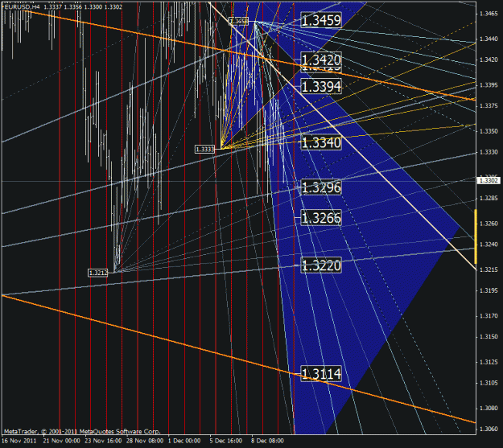The width and height of the screenshot is (503, 448).
Task: Click 1.3125 on the price axis
Action: [x=489, y=363]
